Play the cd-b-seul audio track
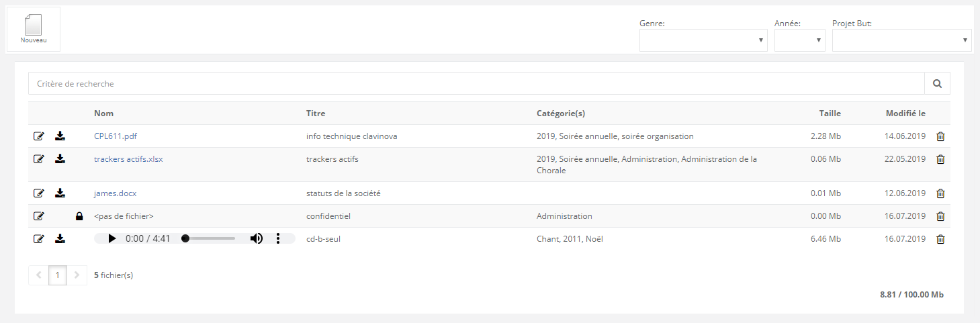This screenshot has height=323, width=980. point(112,238)
